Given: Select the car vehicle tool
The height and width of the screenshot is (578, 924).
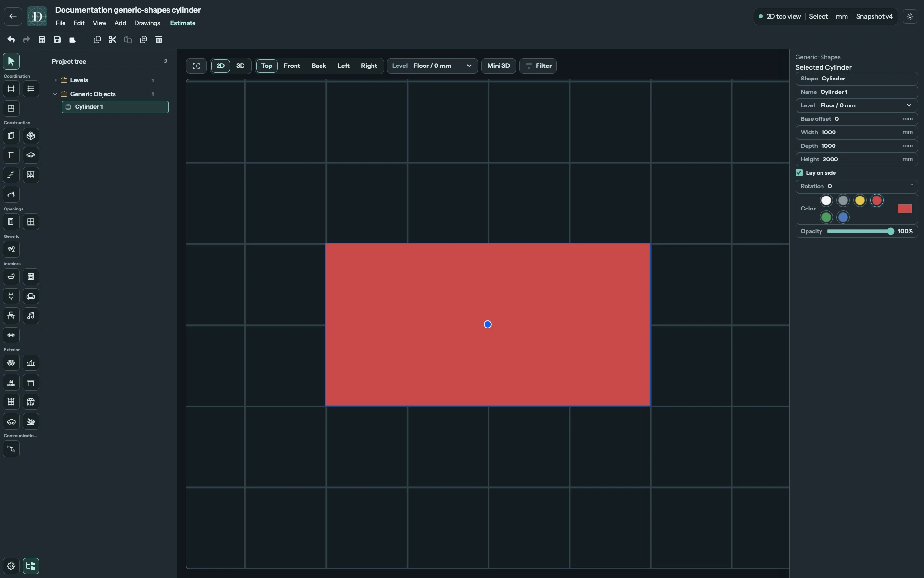Looking at the screenshot, I should tap(11, 421).
